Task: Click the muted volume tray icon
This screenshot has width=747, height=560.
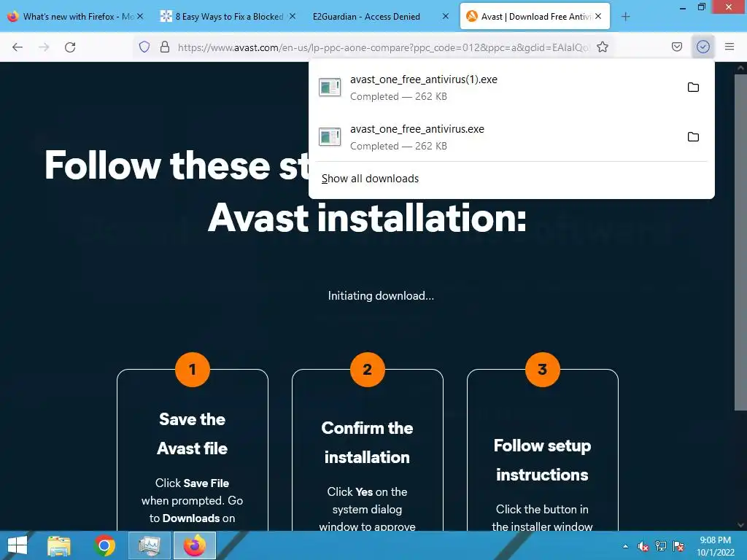Action: (643, 546)
